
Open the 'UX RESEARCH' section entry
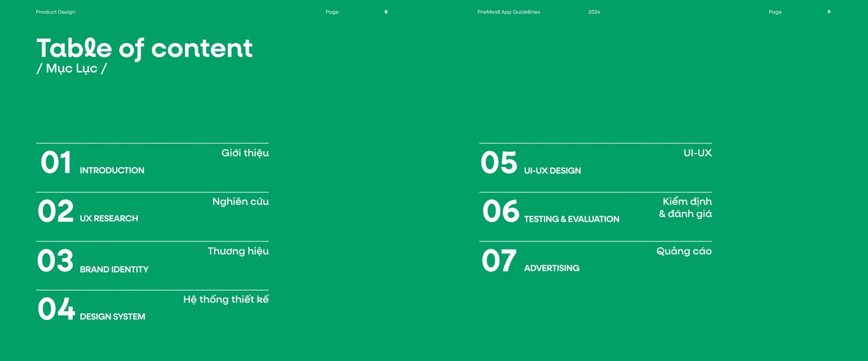coord(109,219)
